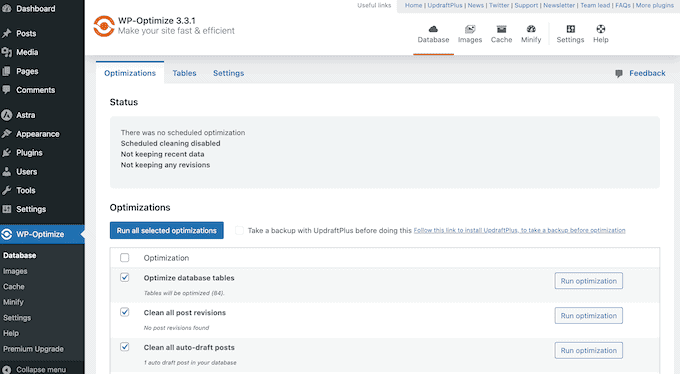This screenshot has width=680, height=374.
Task: Click 'Not keeping recent data' status line
Action: (x=162, y=154)
